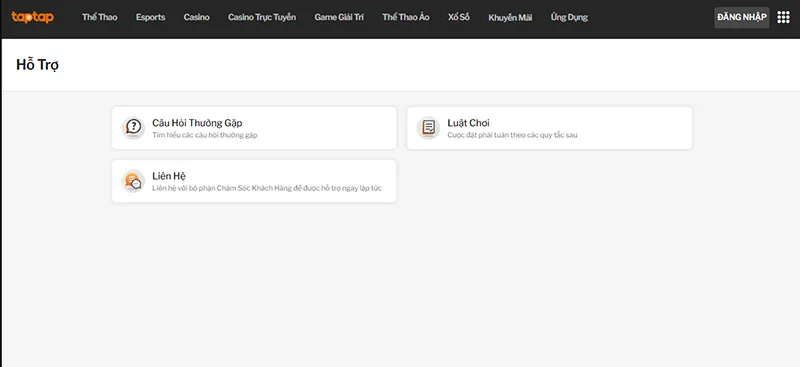Image resolution: width=800 pixels, height=367 pixels.
Task: Open the Thể Thao menu
Action: [x=99, y=17]
